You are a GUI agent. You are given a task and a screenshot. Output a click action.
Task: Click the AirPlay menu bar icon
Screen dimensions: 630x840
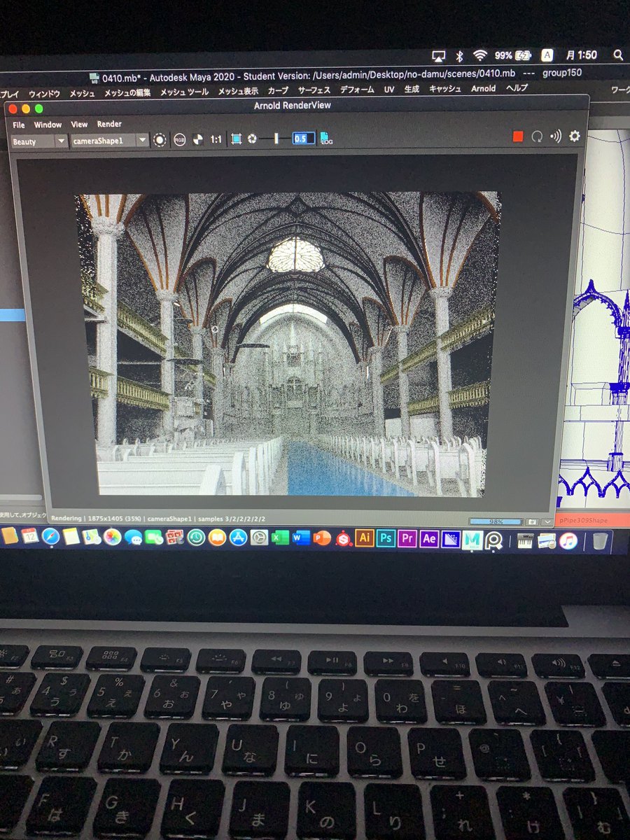coord(438,55)
